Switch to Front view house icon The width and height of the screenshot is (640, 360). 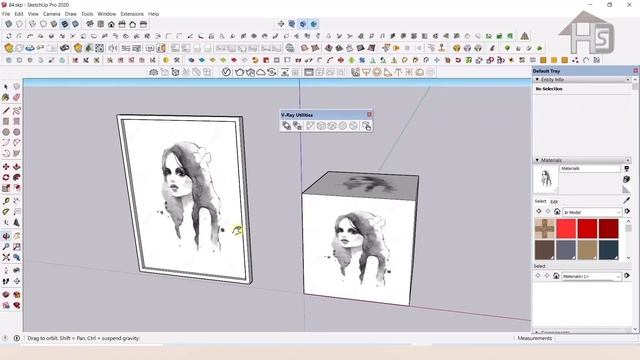[111, 24]
